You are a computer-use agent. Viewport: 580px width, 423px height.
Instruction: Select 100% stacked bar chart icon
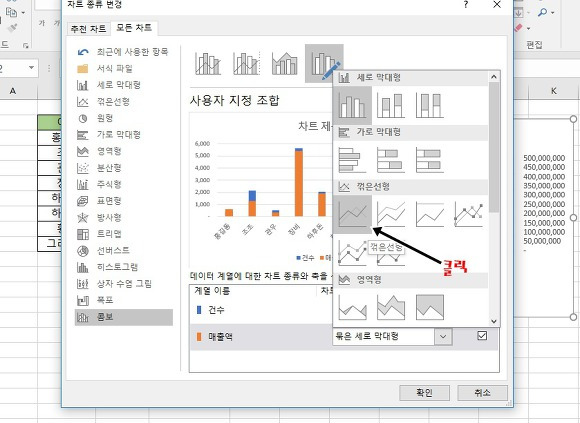(429, 160)
